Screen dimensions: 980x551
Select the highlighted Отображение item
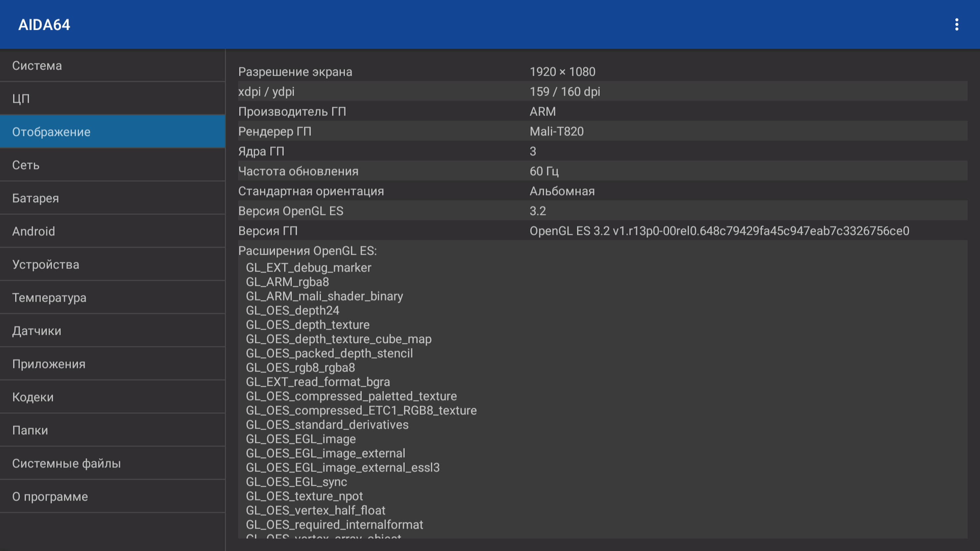coord(113,132)
